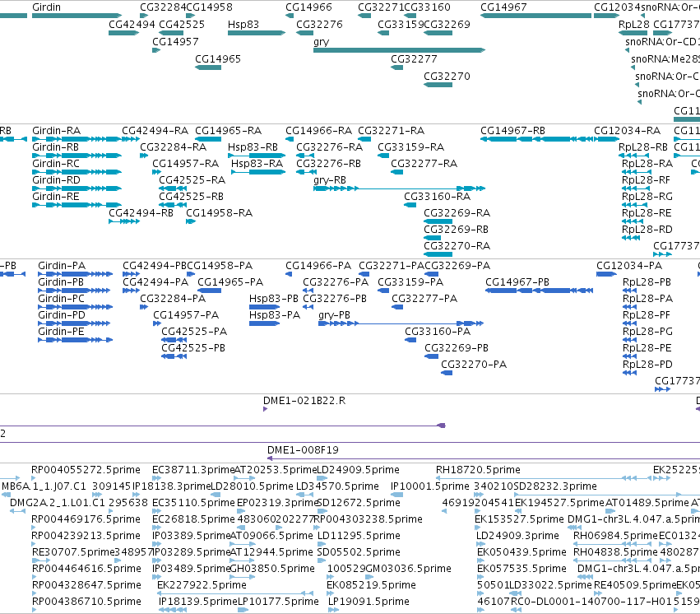Open IP10001.5prime EST label
The image size is (700, 614).
(430, 486)
